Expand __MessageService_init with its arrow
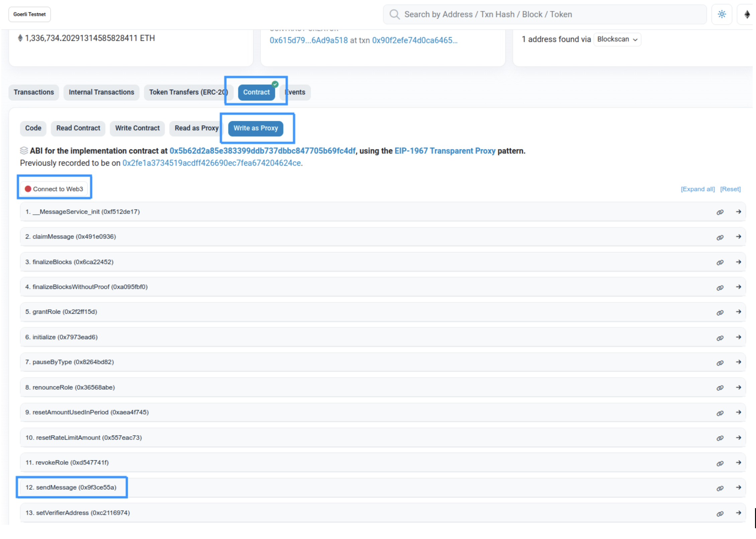This screenshot has width=756, height=539. pyautogui.click(x=738, y=212)
